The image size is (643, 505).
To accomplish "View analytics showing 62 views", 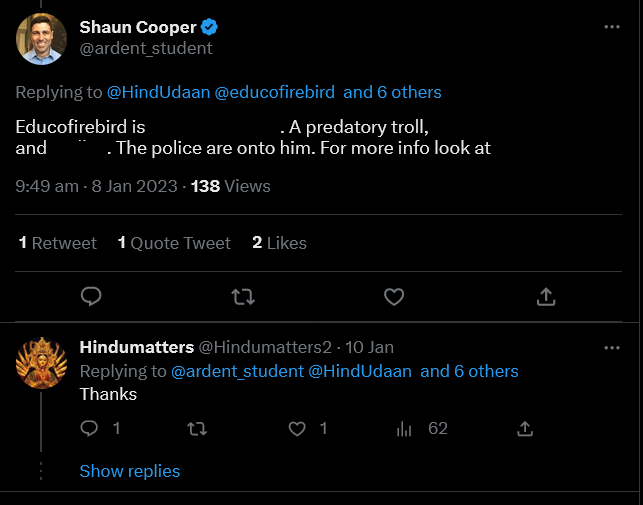I will click(x=405, y=428).
